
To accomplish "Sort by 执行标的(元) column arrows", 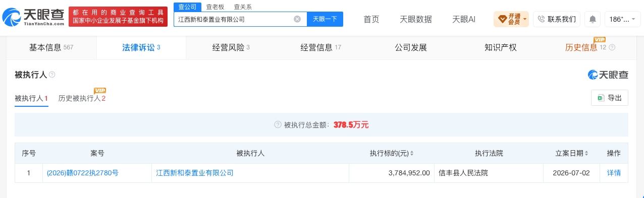I will [x=412, y=153].
